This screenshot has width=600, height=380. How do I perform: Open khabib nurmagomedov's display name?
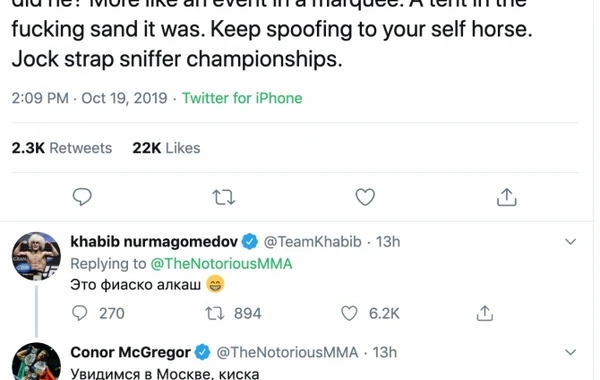[154, 242]
